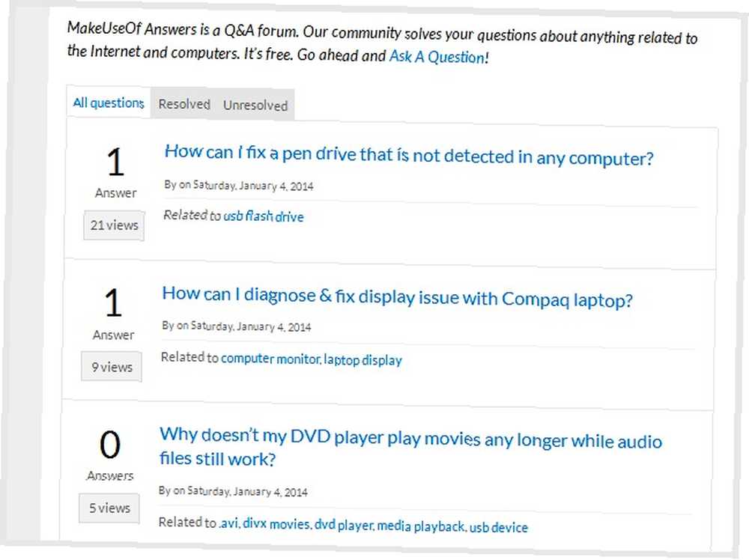Open the usb device tag link
The width and height of the screenshot is (749, 560).
click(x=499, y=528)
